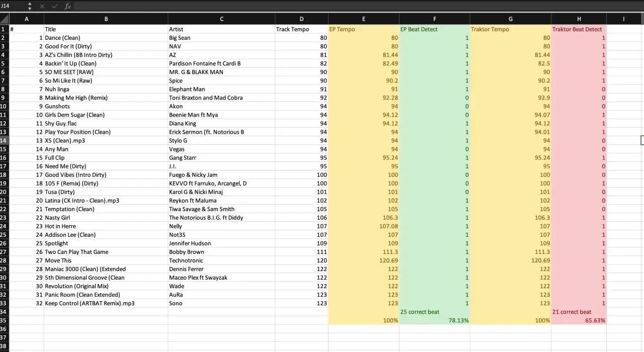
Task: Select the cell 'Good Vibes (Intro Dirty)'
Action: click(x=106, y=174)
